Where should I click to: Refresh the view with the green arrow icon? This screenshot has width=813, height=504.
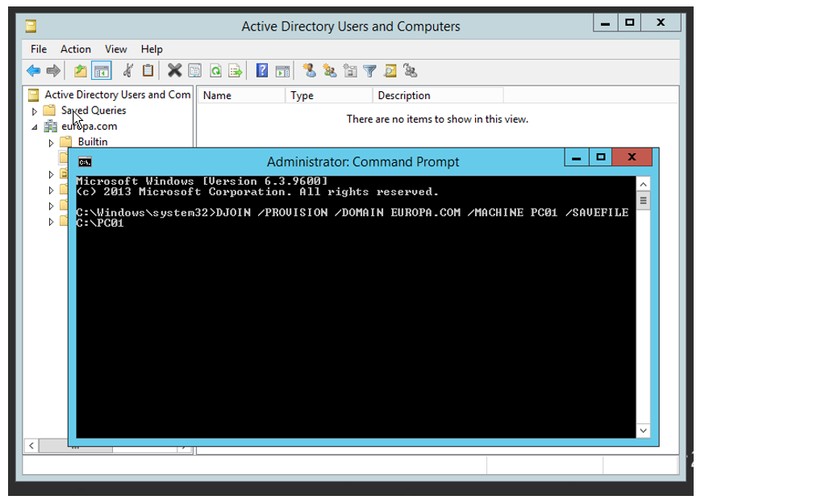tap(215, 70)
